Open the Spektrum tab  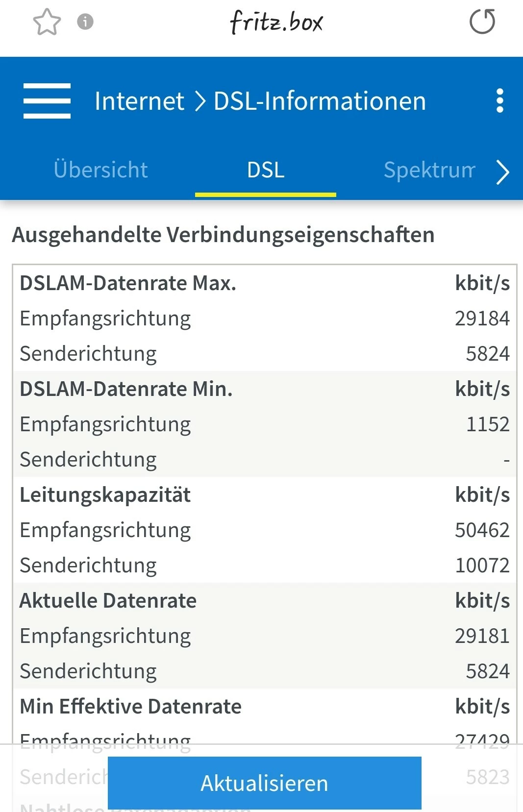click(429, 170)
